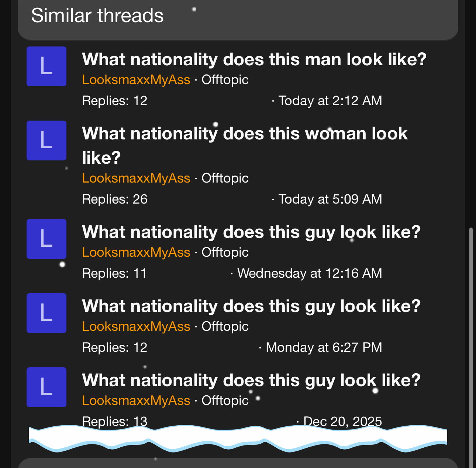Screen dimensions: 476x468
Task: Click the avatar of the Wednesday 12:16 AM thread
Action: (46, 239)
